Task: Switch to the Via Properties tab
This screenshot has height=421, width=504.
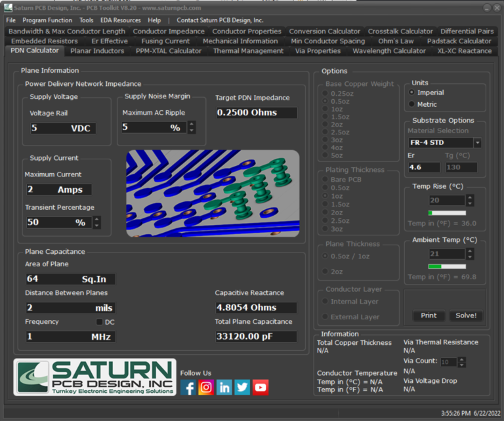Action: pos(318,51)
